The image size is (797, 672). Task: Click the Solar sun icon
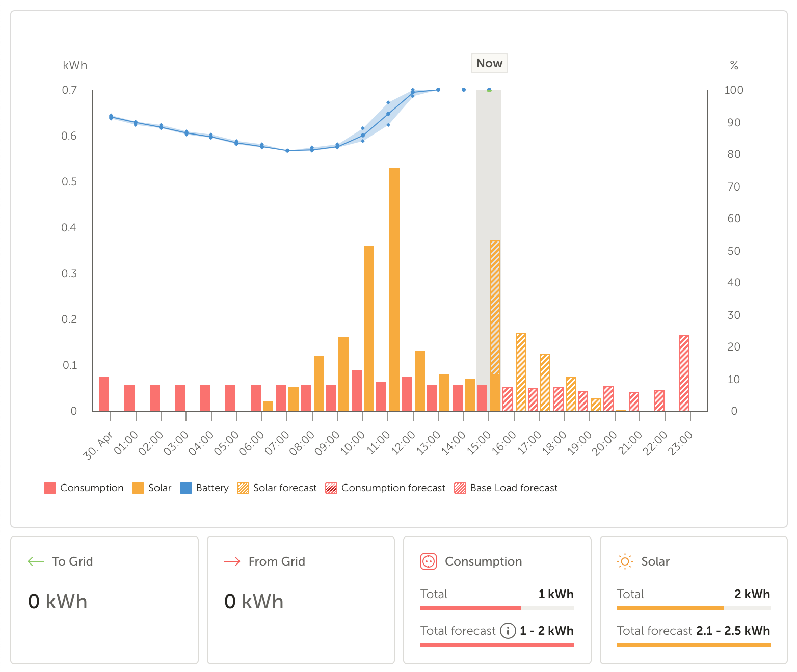(625, 561)
